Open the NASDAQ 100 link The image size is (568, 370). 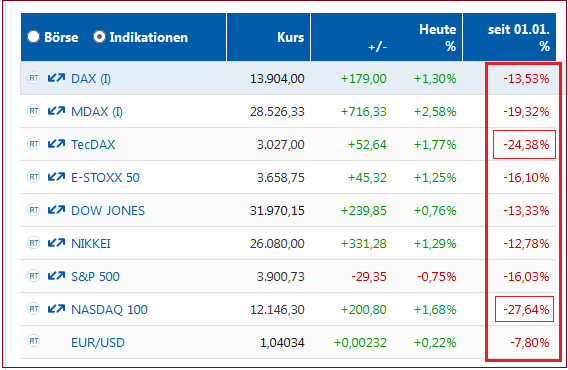[x=109, y=309]
